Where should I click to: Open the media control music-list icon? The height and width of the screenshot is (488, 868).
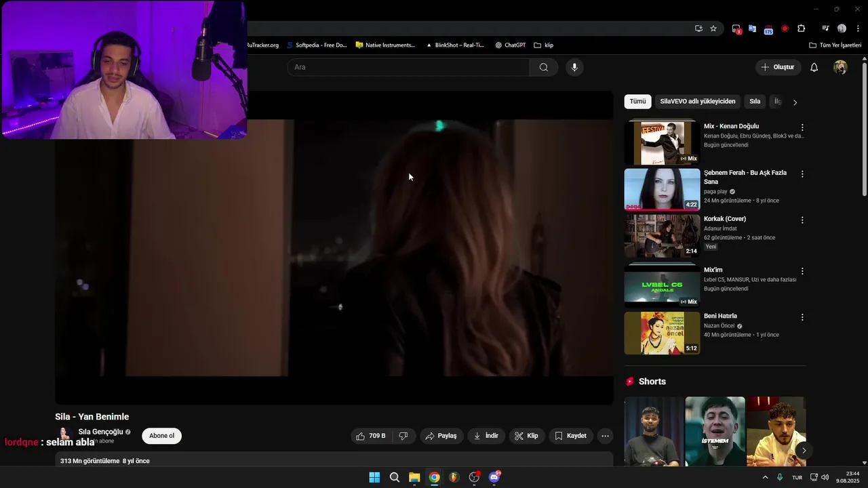click(x=825, y=28)
